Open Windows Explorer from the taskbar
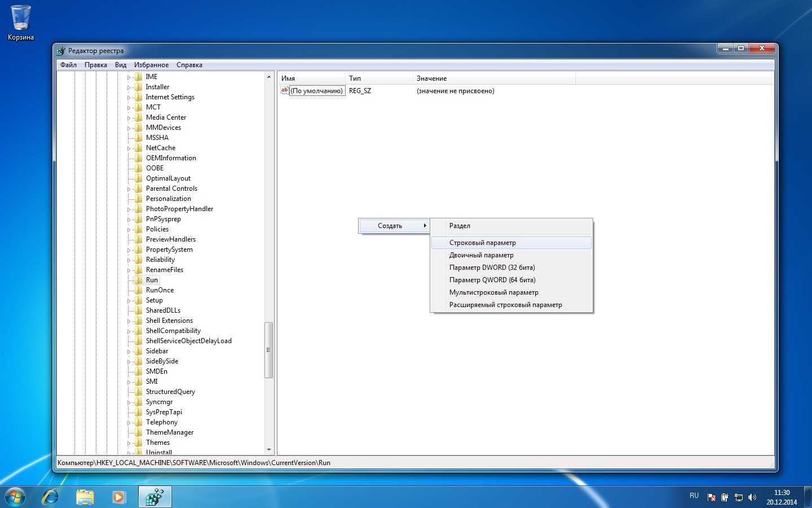Screen dimensions: 812x508 coord(85,497)
